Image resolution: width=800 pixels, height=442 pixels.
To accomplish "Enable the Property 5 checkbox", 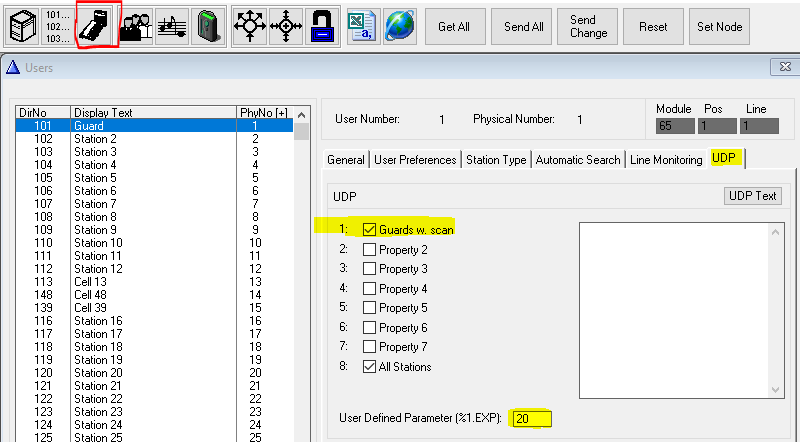I will [369, 308].
